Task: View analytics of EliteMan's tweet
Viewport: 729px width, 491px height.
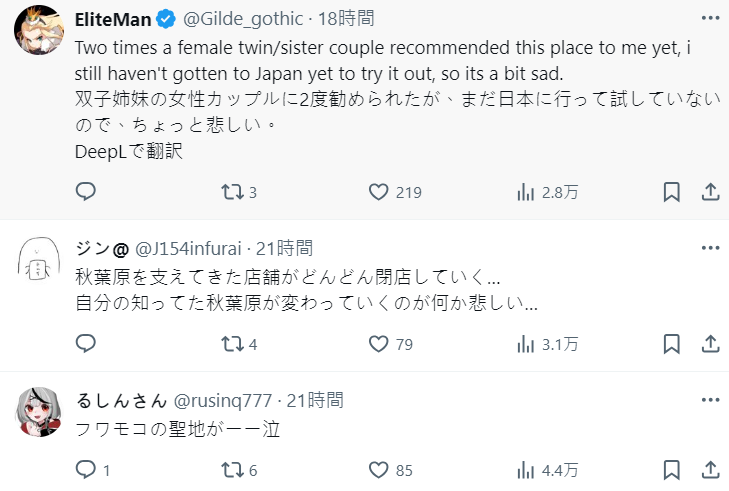Action: [x=526, y=192]
